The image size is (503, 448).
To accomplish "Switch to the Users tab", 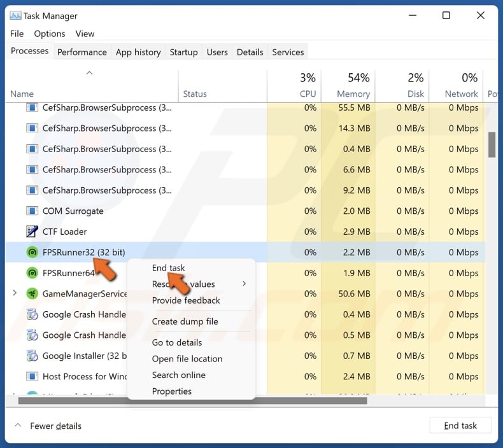I will [x=217, y=52].
